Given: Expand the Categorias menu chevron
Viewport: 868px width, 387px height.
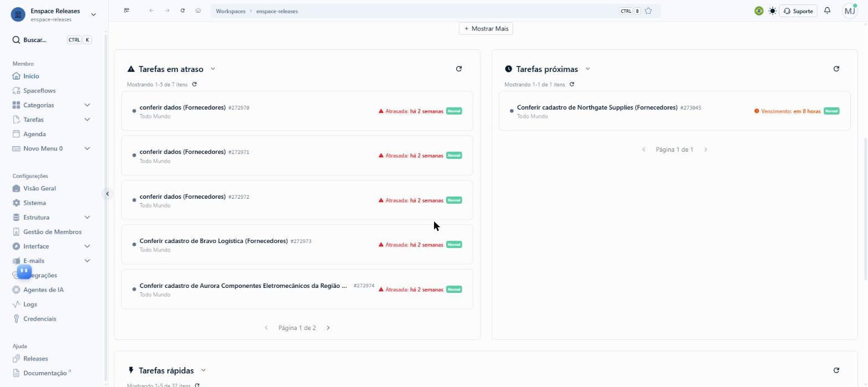Looking at the screenshot, I should (87, 105).
